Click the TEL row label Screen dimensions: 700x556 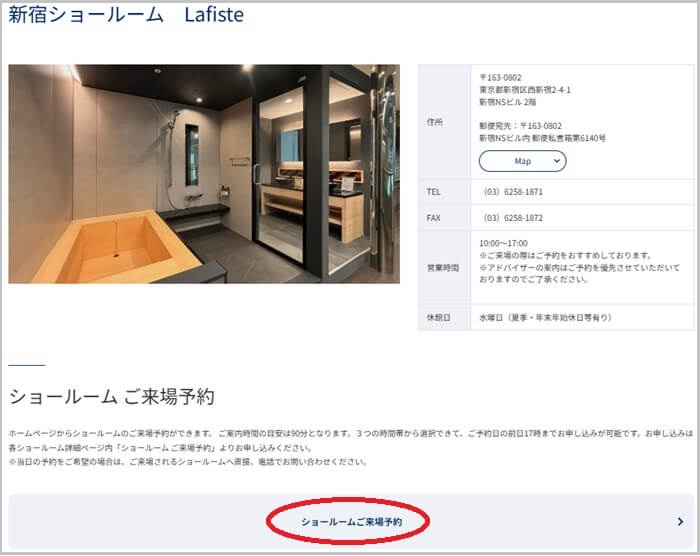[433, 192]
